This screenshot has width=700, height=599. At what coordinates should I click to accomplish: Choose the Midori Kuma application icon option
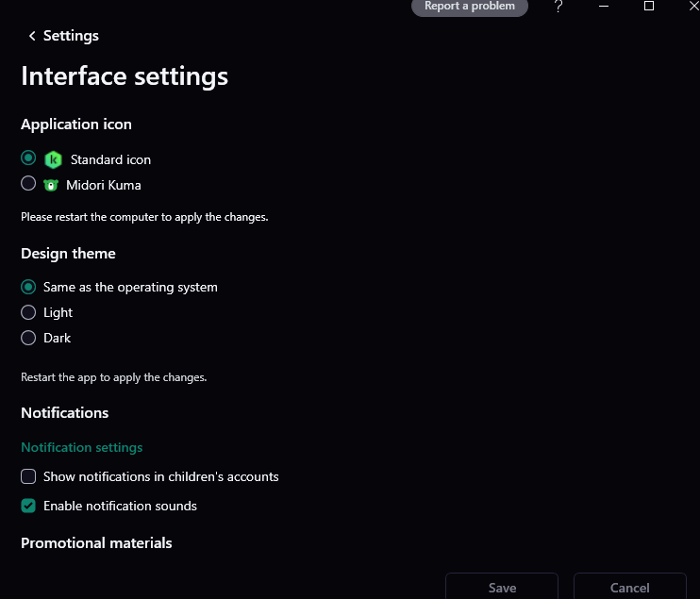coord(28,184)
